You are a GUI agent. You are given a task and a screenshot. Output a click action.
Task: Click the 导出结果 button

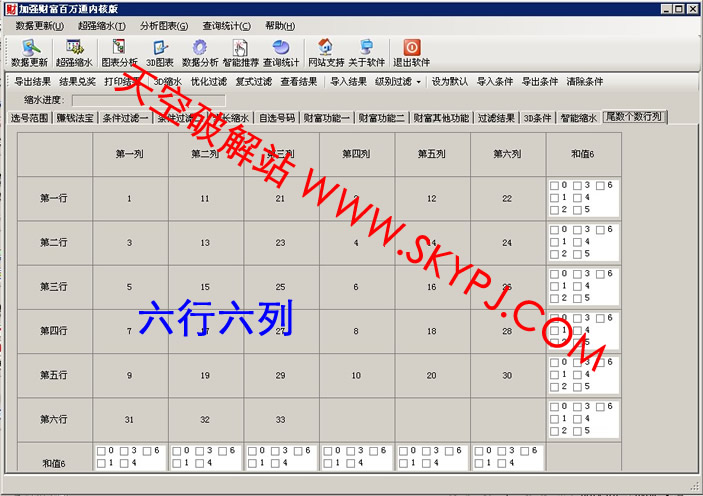(x=32, y=81)
